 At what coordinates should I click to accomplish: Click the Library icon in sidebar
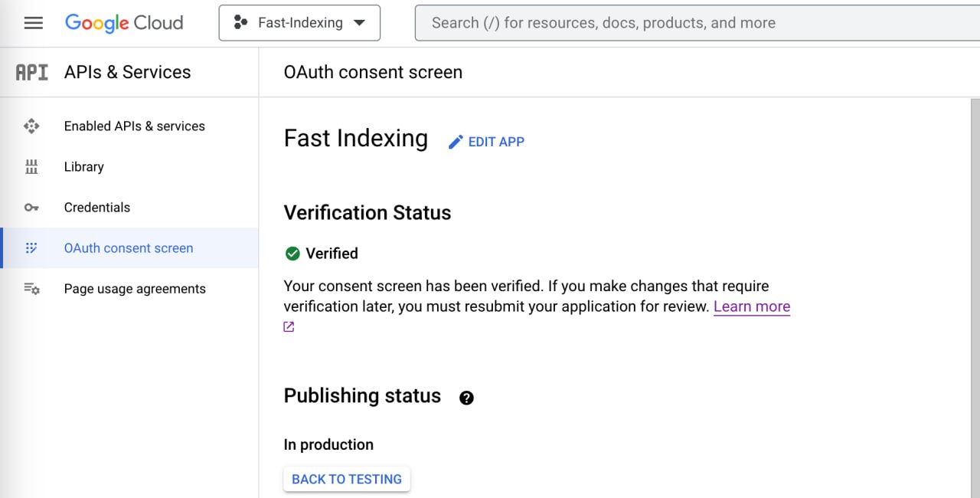coord(31,167)
